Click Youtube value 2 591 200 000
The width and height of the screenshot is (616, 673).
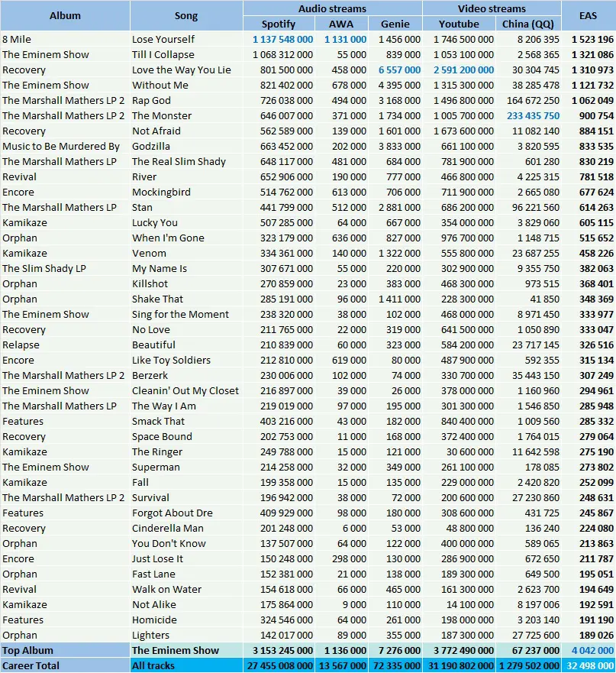click(463, 70)
